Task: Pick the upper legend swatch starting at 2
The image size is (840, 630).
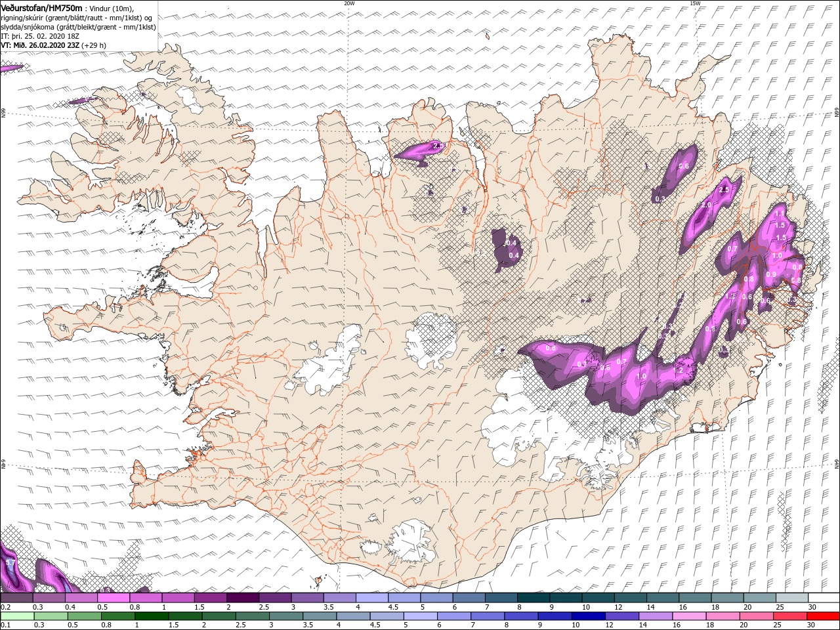Action: pos(243,597)
